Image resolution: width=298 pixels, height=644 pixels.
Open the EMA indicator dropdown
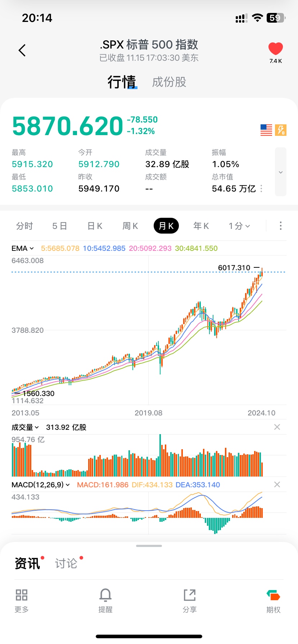[23, 248]
